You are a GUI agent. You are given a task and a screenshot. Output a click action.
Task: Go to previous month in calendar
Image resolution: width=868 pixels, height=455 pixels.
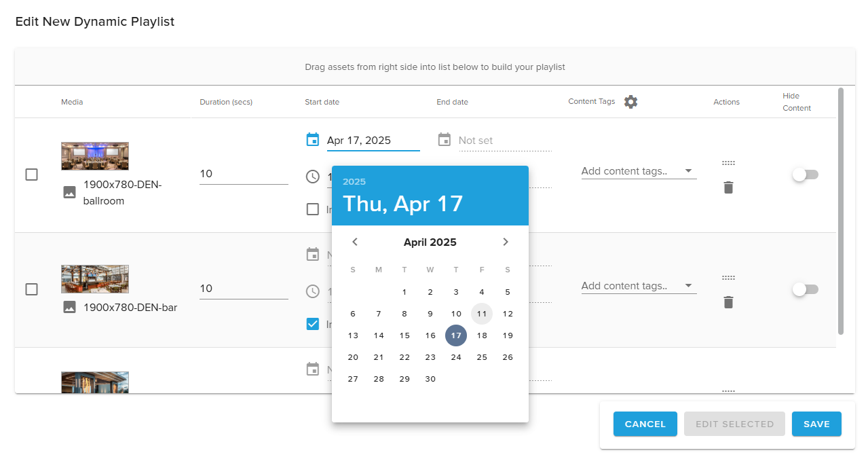pyautogui.click(x=354, y=242)
